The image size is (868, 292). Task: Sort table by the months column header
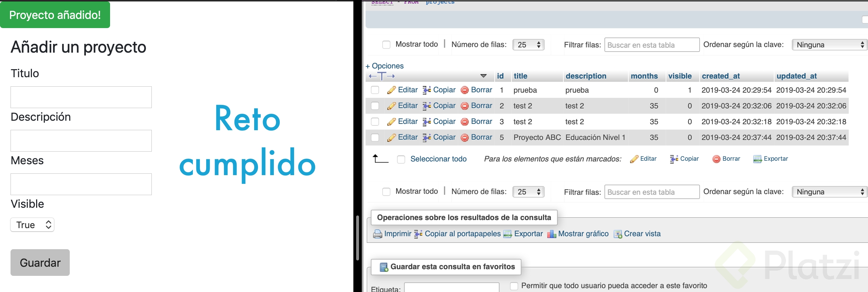pos(644,76)
